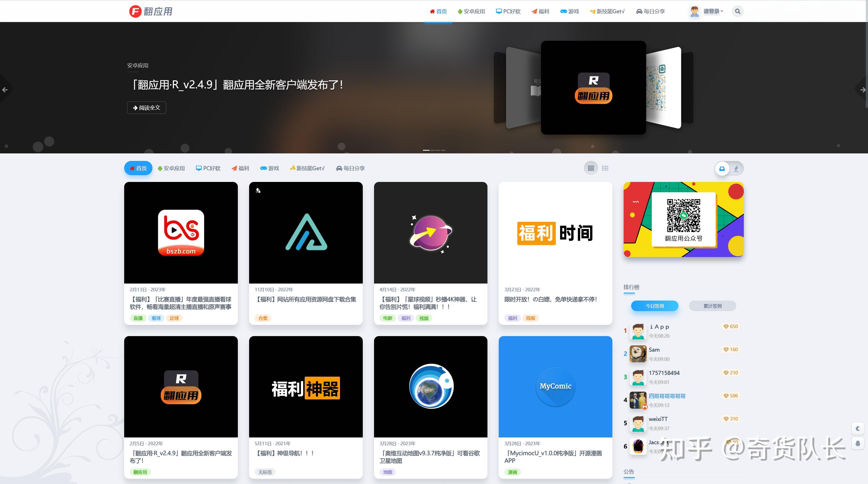Toggle dark mode moon icon
The image size is (868, 484).
tap(857, 428)
